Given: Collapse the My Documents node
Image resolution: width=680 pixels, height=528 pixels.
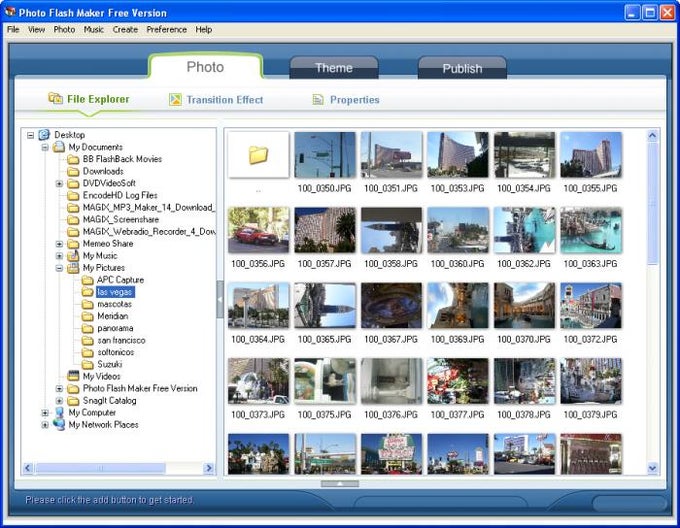Looking at the screenshot, I should coord(45,147).
